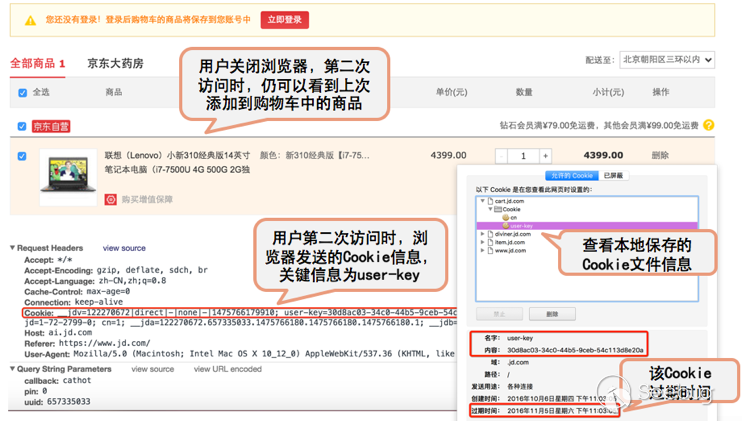Switch to the 京东大药房 tab
Image resolution: width=742 pixels, height=421 pixels.
115,64
